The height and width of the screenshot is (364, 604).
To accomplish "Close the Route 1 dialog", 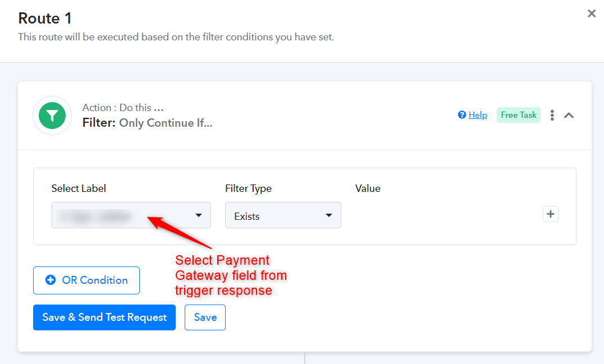I will 592,14.
